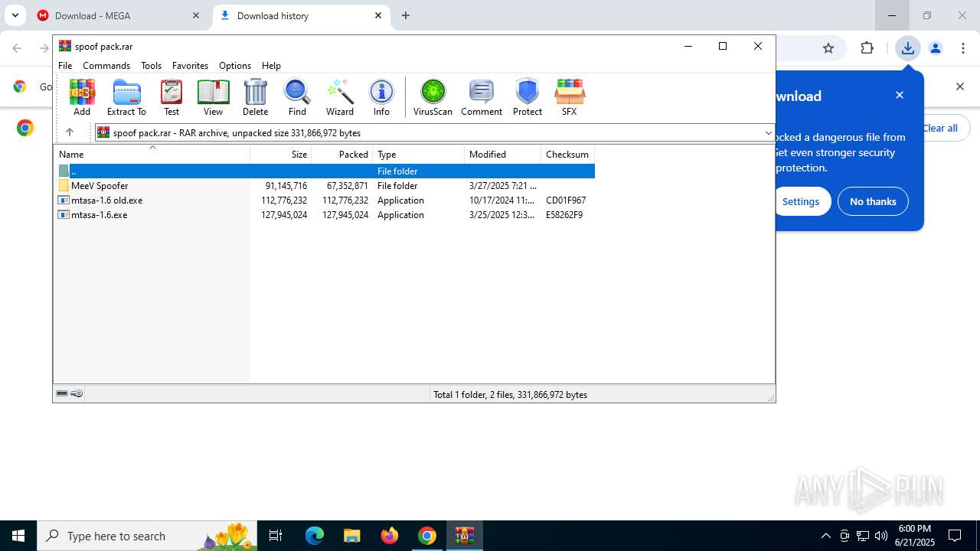
Task: Close the Download - MEGA tab
Action: coord(196,15)
